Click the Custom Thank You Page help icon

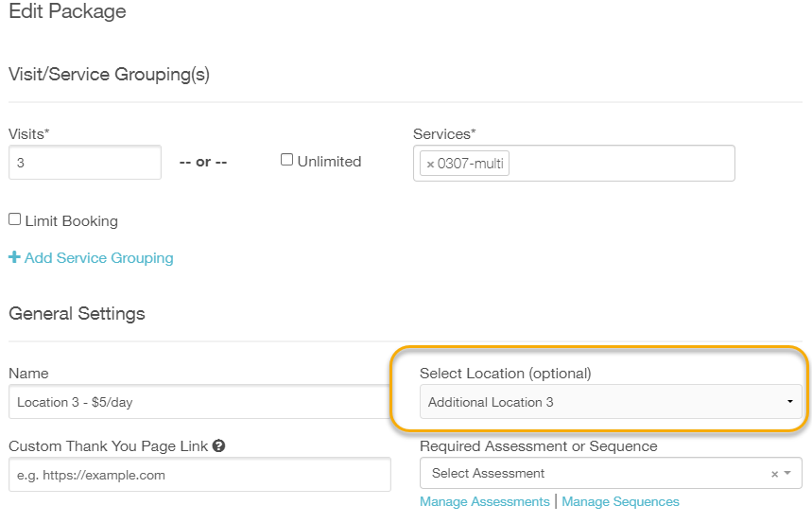[218, 445]
